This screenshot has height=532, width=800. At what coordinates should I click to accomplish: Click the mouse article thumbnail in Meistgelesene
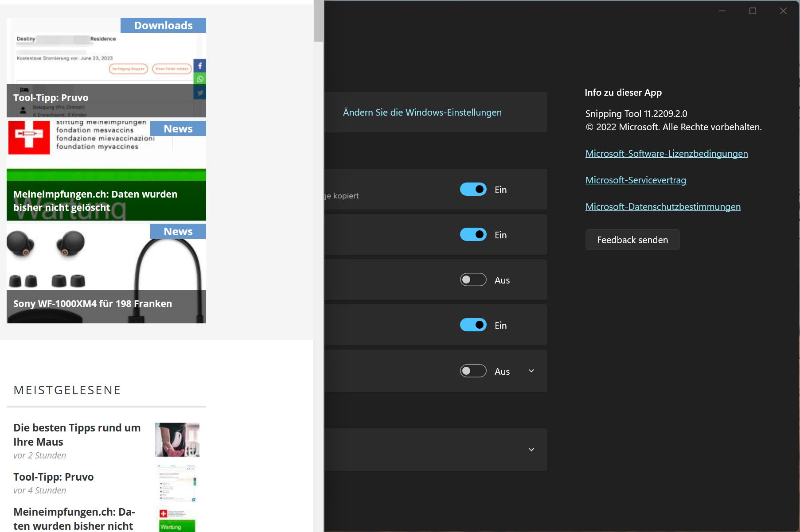click(x=177, y=439)
